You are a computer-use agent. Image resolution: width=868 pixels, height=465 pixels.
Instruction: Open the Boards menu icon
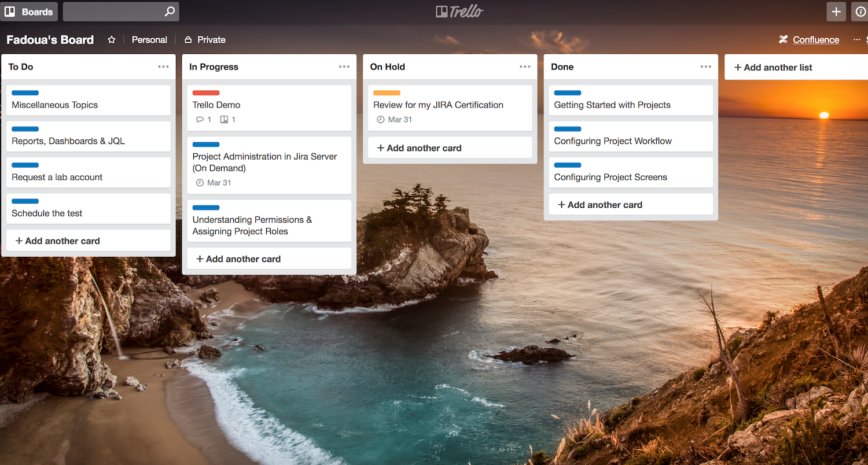[12, 11]
